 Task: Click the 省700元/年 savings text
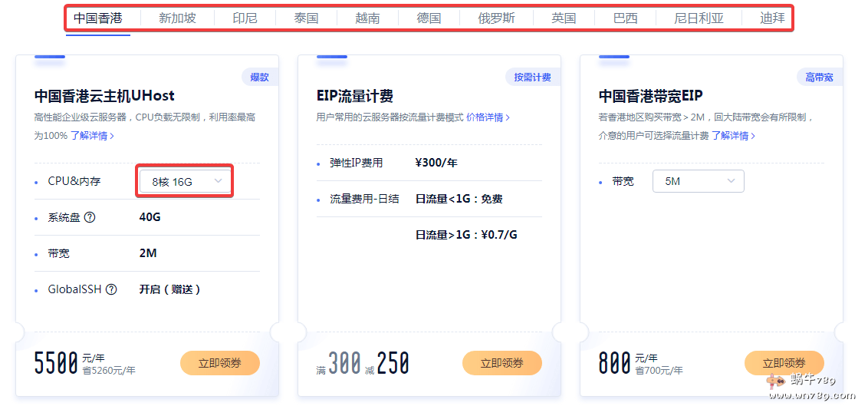(659, 371)
